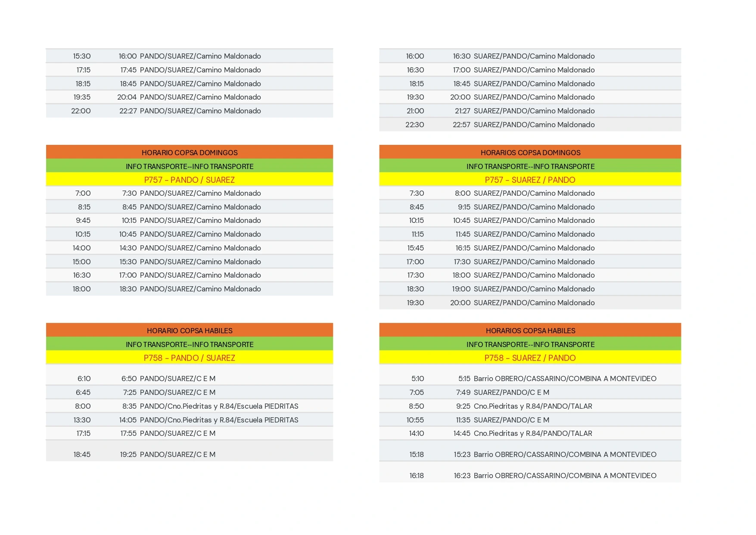Select the 15:23 arrival time
The height and width of the screenshot is (535, 756).
pos(462,454)
